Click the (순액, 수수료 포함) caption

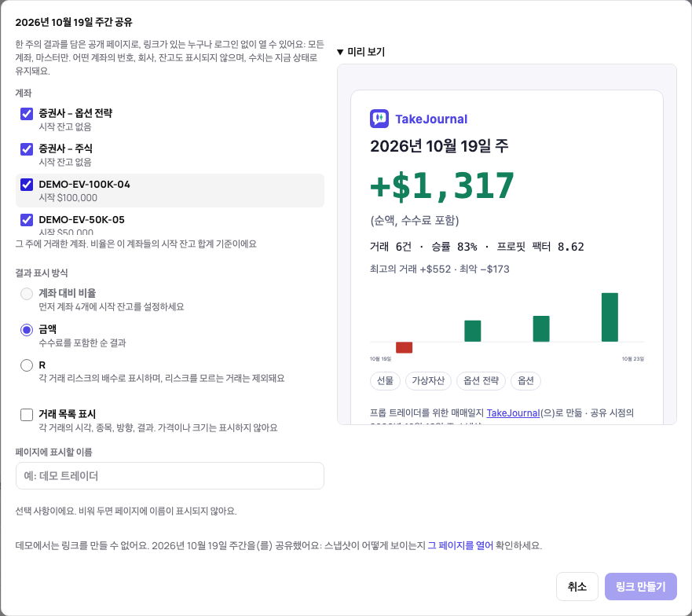(x=415, y=220)
